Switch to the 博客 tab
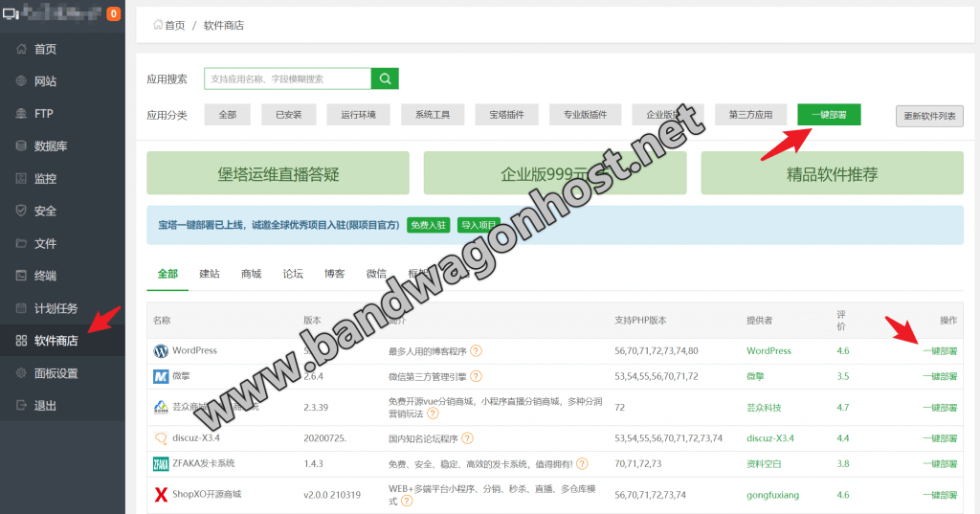The image size is (980, 514). pos(334,274)
